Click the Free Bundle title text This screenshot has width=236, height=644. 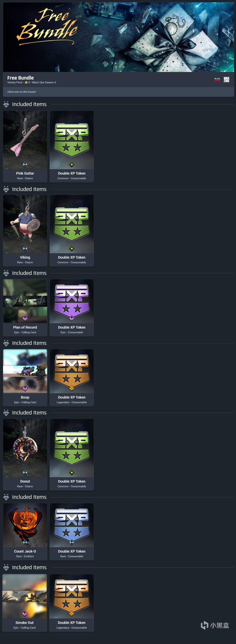click(20, 78)
